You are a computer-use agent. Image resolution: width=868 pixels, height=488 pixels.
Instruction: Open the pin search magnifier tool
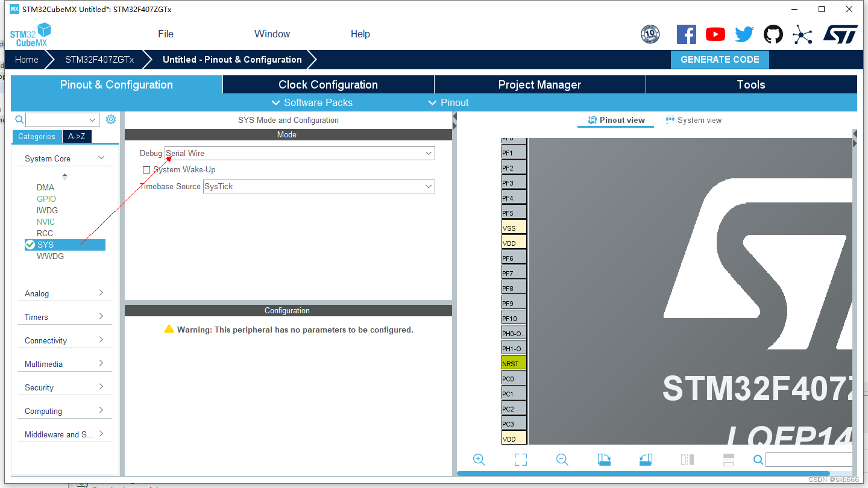coord(758,459)
